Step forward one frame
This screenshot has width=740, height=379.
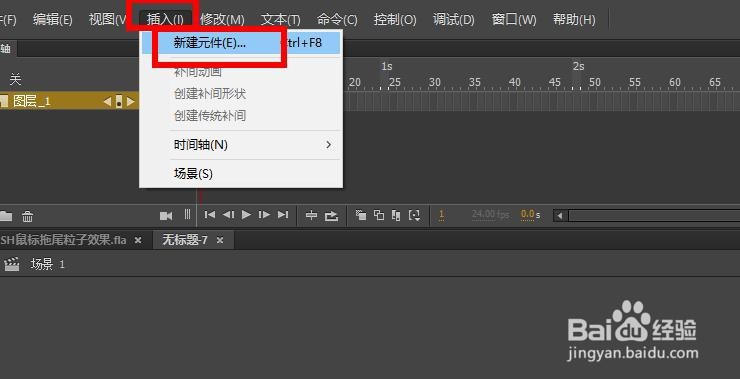264,215
